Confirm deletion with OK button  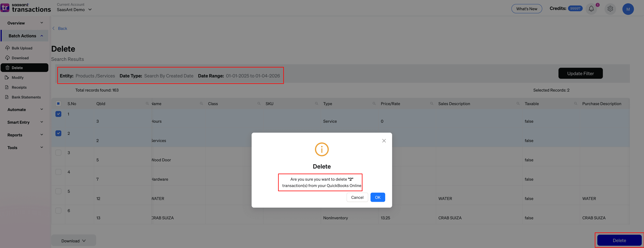(378, 197)
